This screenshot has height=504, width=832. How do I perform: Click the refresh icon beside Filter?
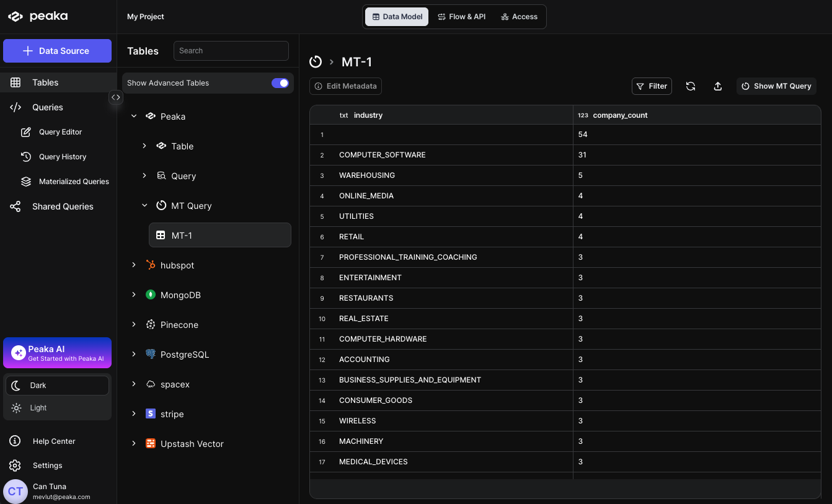[690, 86]
